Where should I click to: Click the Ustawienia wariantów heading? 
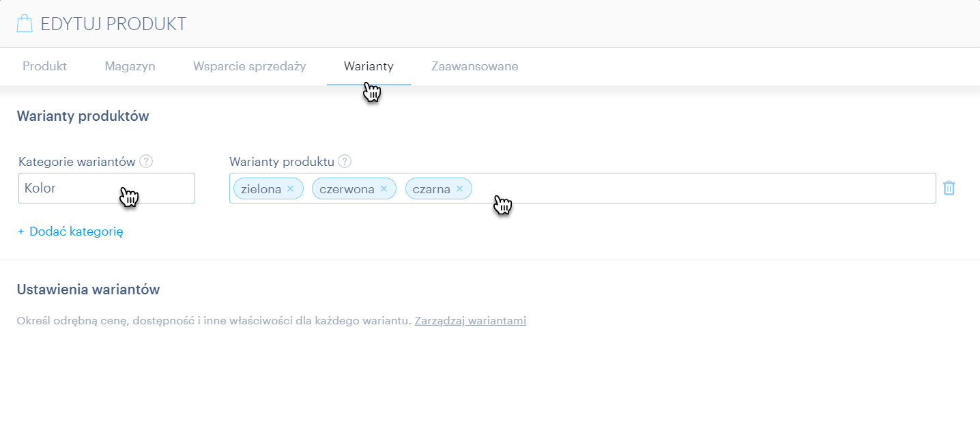click(88, 290)
